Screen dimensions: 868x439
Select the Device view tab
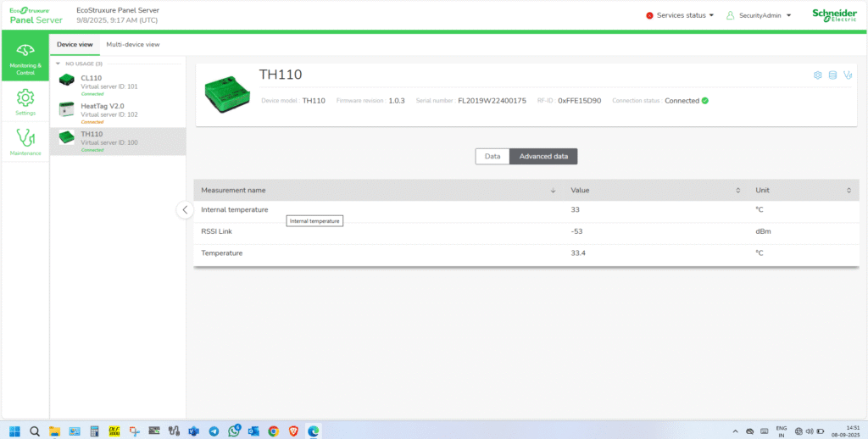point(75,44)
